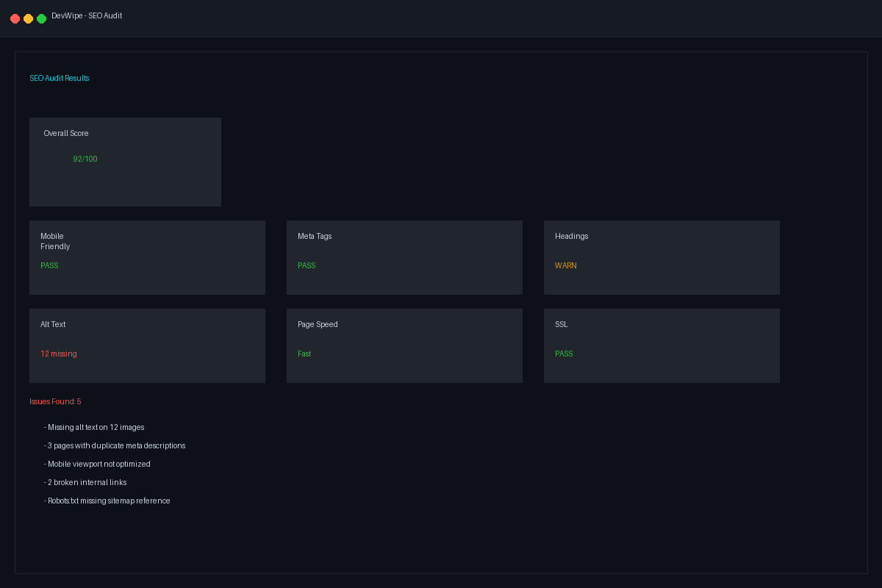Click the Overall Score card

(x=125, y=162)
